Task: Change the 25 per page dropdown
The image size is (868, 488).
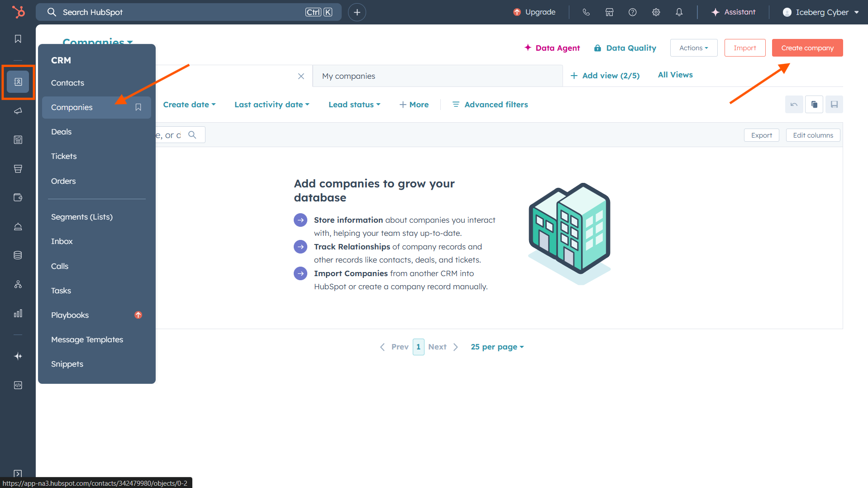Action: point(497,347)
